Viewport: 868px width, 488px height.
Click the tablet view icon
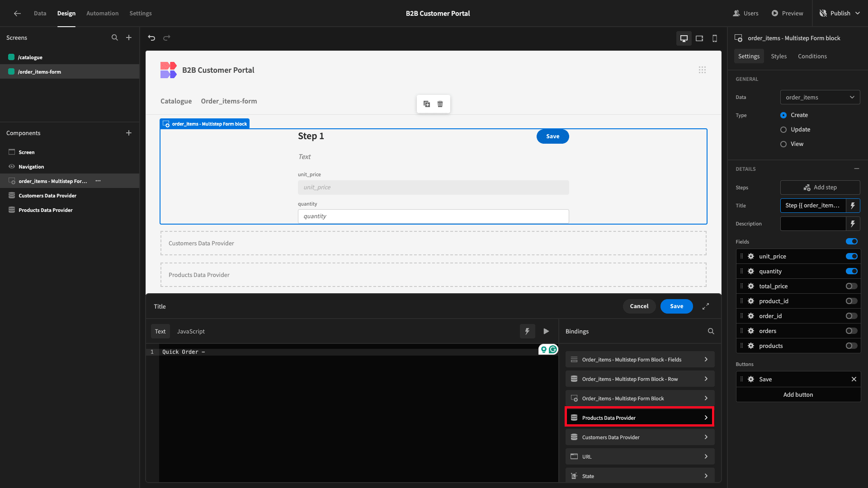[x=699, y=38]
